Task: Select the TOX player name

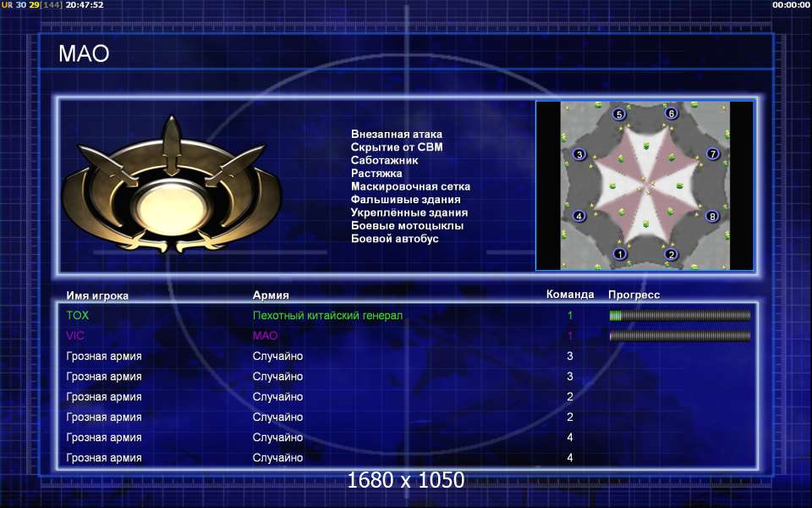Action: click(77, 316)
